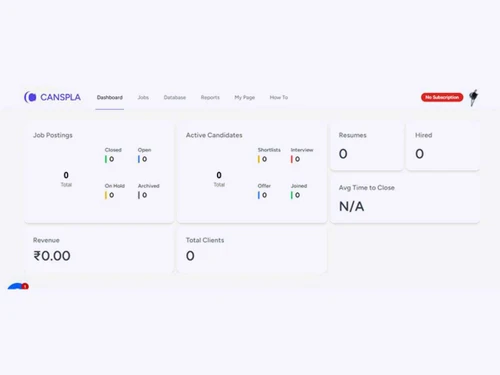Click the Joined candidate count
Screen dimensions: 500x375
(x=297, y=195)
